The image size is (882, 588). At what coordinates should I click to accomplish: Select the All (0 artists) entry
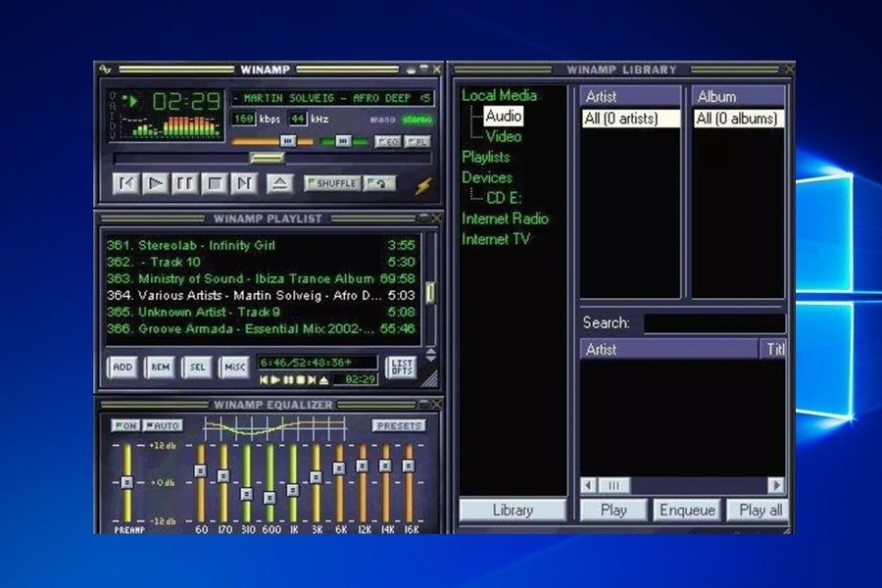[630, 119]
